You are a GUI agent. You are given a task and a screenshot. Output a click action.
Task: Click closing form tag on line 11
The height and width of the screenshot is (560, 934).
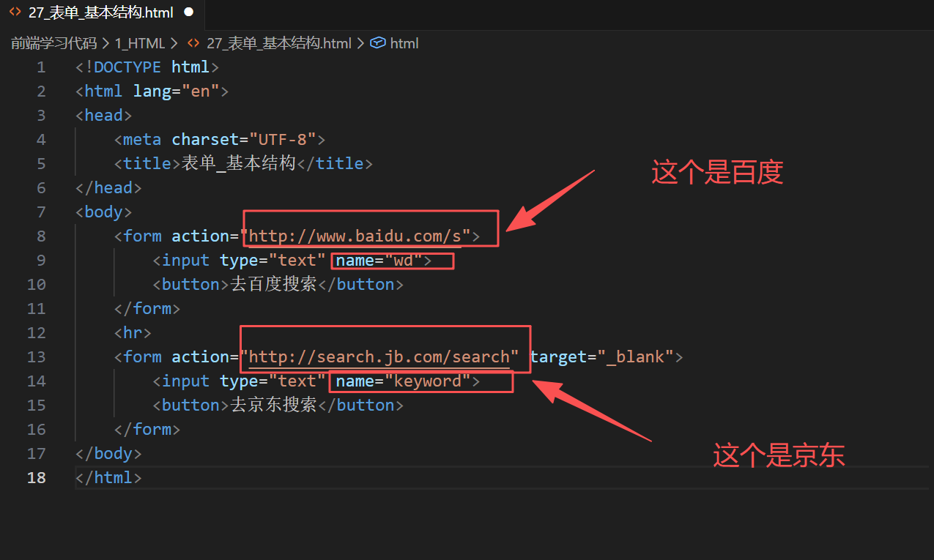[147, 309]
